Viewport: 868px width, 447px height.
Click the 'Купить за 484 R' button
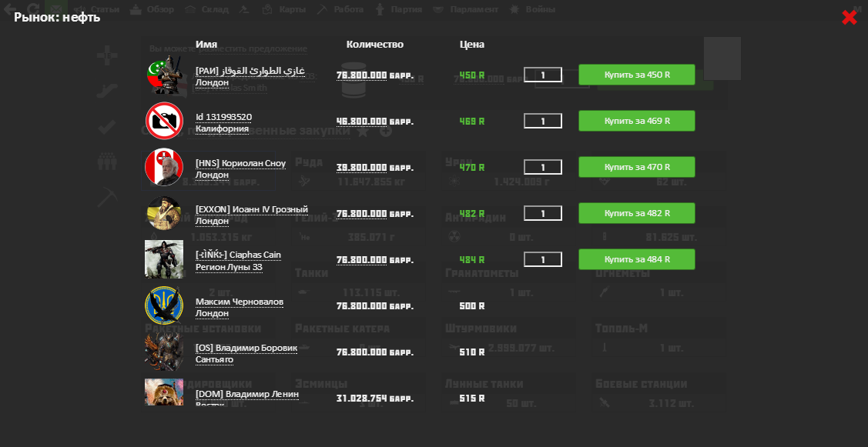(x=636, y=259)
